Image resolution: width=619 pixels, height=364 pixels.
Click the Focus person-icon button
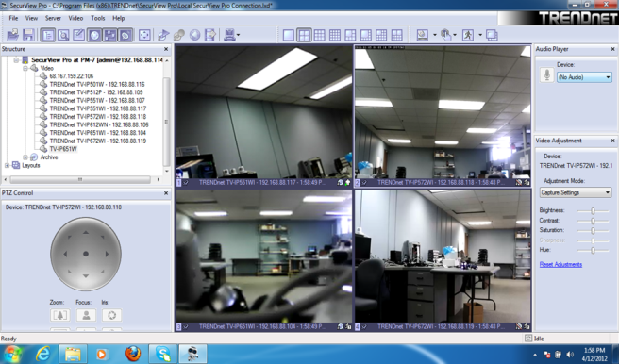coord(86,315)
